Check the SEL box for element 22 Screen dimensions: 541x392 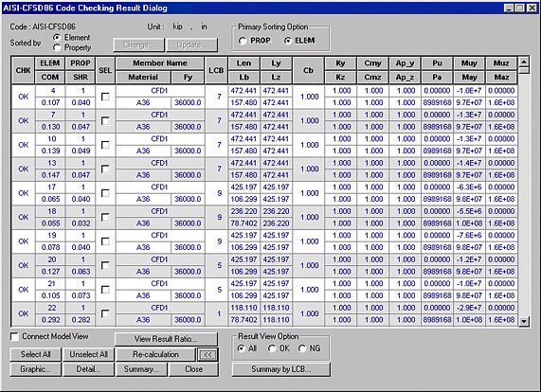point(105,313)
